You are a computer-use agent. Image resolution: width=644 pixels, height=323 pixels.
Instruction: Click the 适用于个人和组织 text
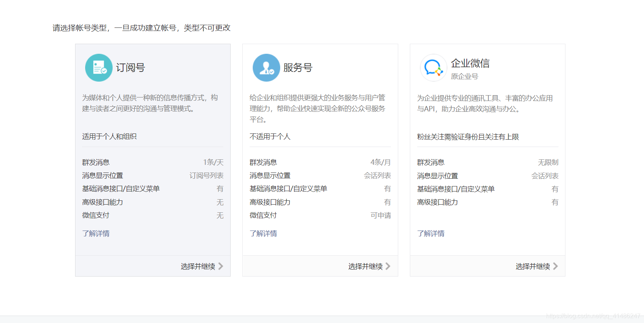(x=109, y=137)
